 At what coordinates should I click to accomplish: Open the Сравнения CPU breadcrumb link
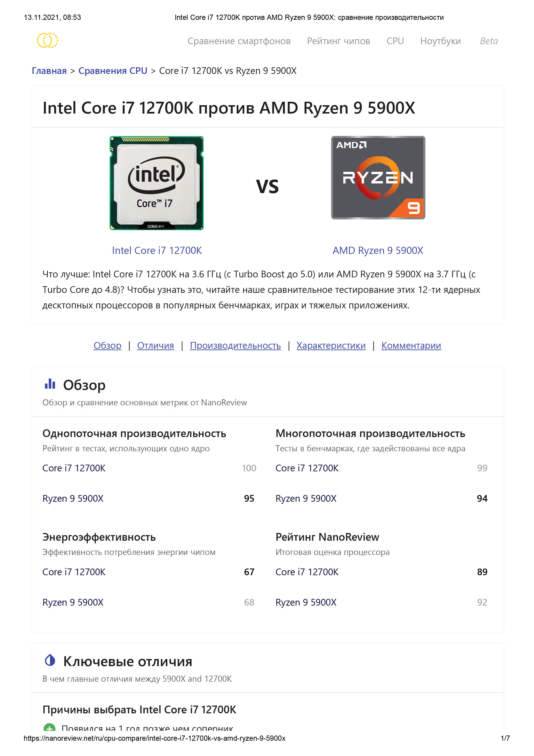(112, 71)
